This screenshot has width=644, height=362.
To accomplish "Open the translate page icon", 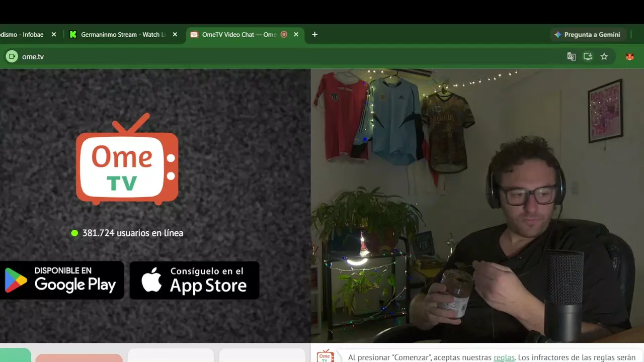I will 572,57.
